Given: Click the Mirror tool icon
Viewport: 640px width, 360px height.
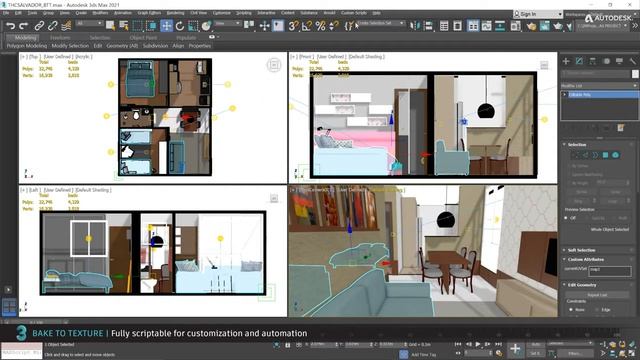Looking at the screenshot, I should click(415, 26).
